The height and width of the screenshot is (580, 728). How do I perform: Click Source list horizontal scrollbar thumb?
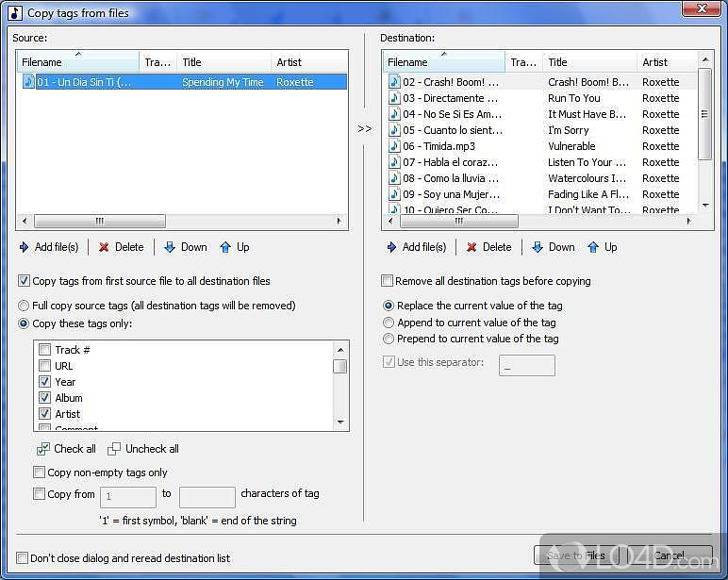pos(100,221)
